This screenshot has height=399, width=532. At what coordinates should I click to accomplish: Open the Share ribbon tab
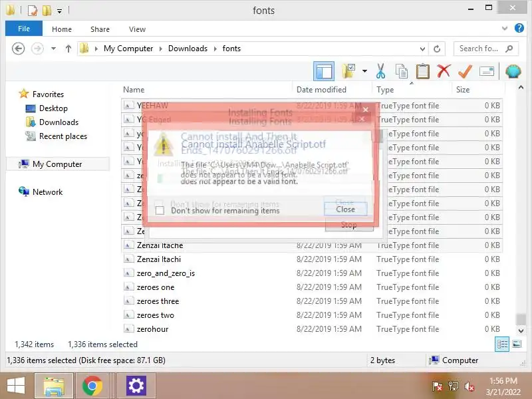pyautogui.click(x=100, y=29)
